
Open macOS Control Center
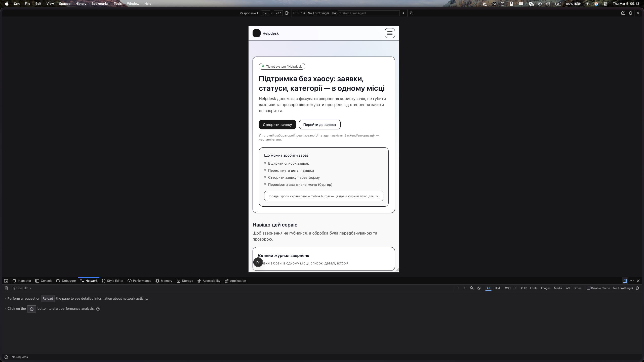(605, 4)
